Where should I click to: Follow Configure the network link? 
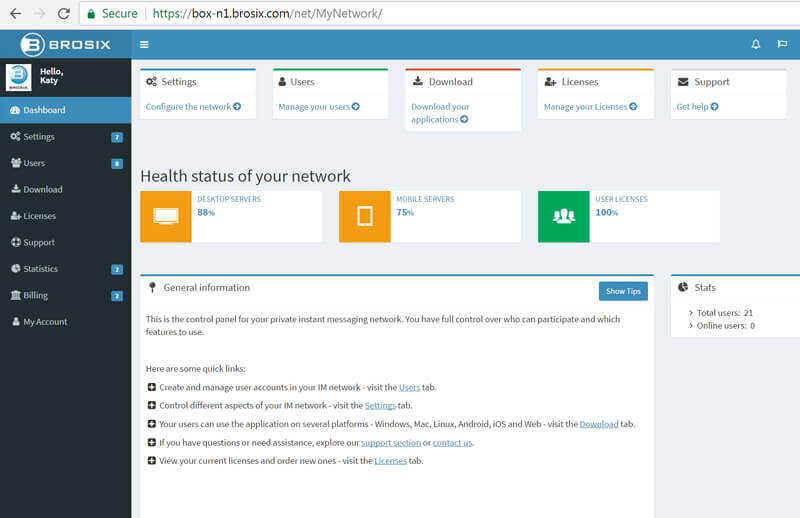tap(193, 107)
